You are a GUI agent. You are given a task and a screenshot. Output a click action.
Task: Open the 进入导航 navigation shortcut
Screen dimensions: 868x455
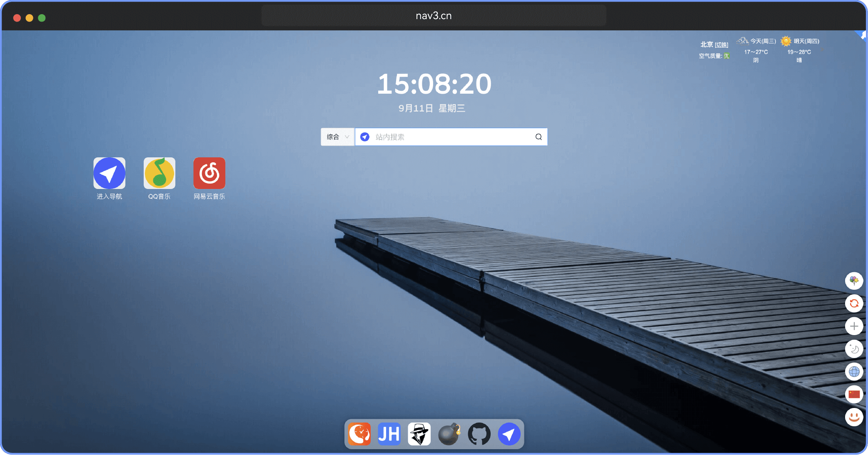pyautogui.click(x=109, y=173)
